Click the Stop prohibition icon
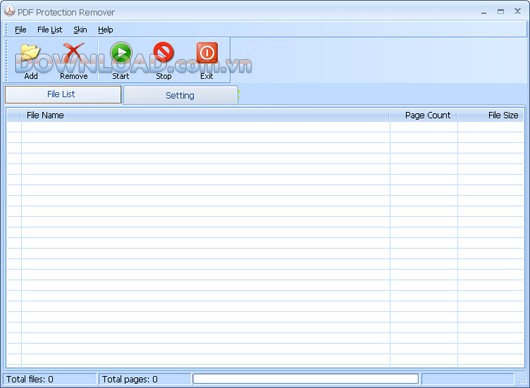This screenshot has height=388, width=530. 164,52
